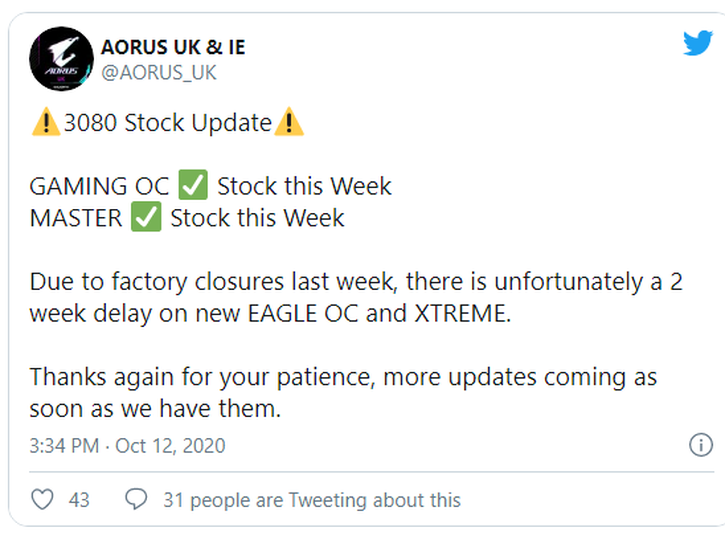Image resolution: width=725 pixels, height=548 pixels.
Task: Click the green checkmark beside MASTER
Action: point(146,218)
